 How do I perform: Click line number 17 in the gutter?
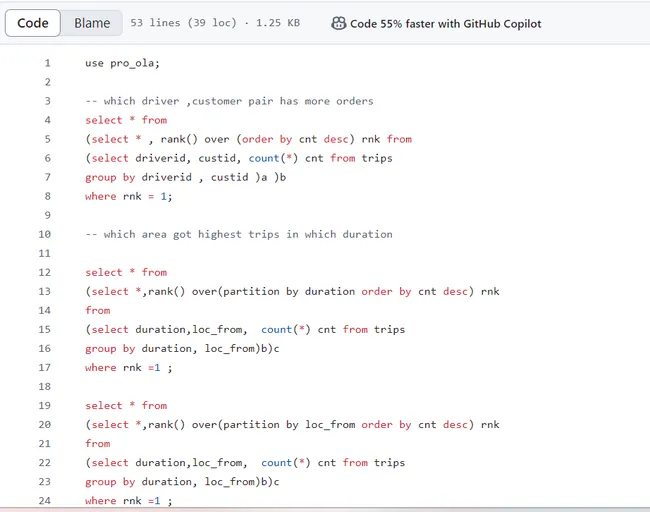click(44, 367)
